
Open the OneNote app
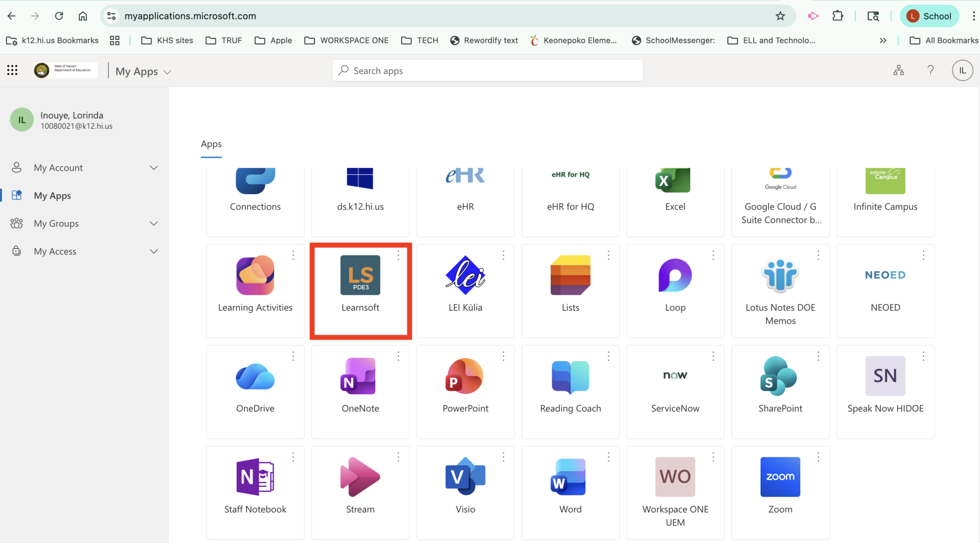(360, 392)
